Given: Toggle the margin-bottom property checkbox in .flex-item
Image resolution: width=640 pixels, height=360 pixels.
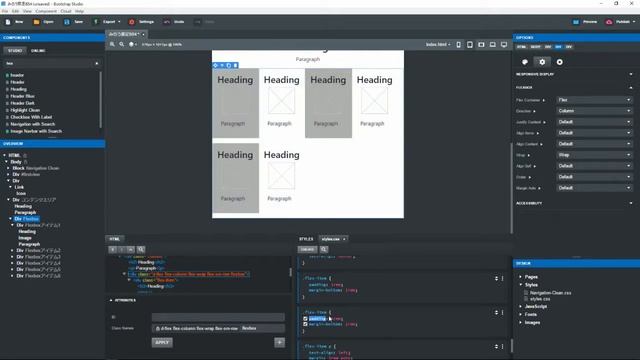Looking at the screenshot, I should click(305, 324).
